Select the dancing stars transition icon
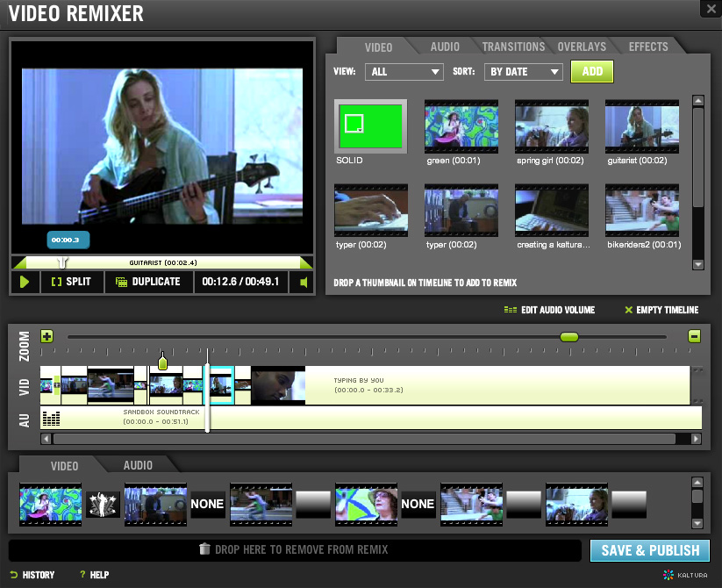Viewport: 722px width, 588px height. (x=103, y=505)
